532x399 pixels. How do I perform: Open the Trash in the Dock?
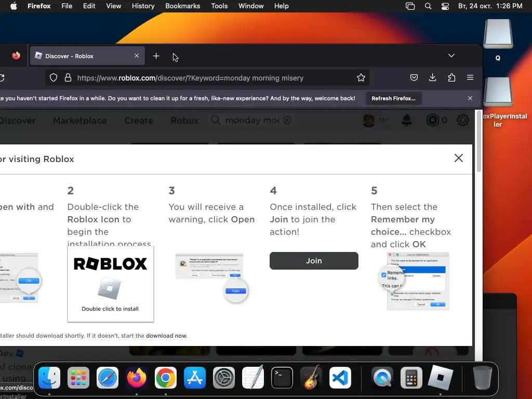(x=483, y=378)
